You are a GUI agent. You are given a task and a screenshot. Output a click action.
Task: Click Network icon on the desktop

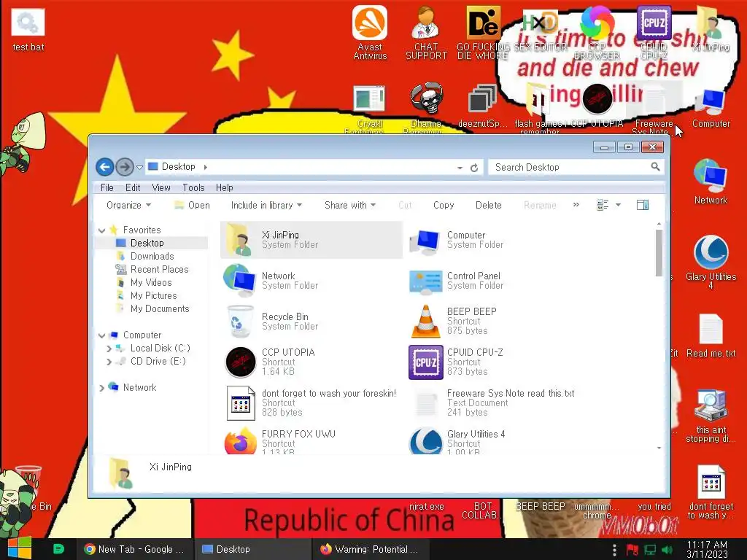[x=711, y=182]
